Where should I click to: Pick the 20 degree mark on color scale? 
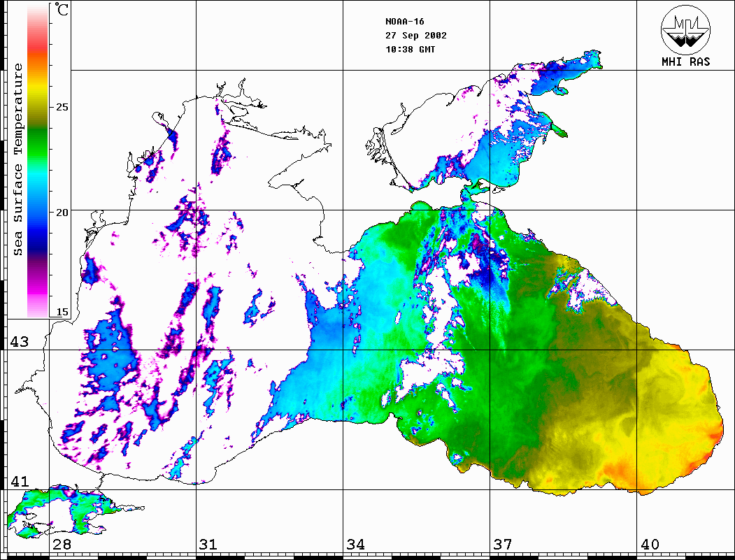tap(62, 213)
